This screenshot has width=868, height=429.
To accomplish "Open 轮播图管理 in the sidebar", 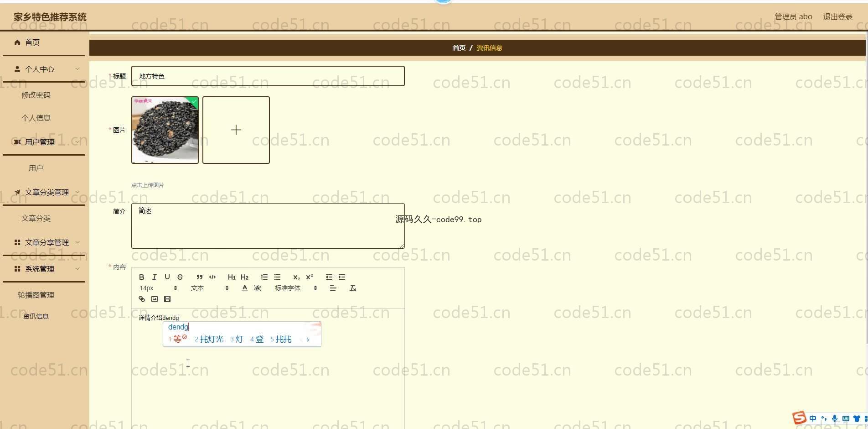I will pyautogui.click(x=36, y=295).
